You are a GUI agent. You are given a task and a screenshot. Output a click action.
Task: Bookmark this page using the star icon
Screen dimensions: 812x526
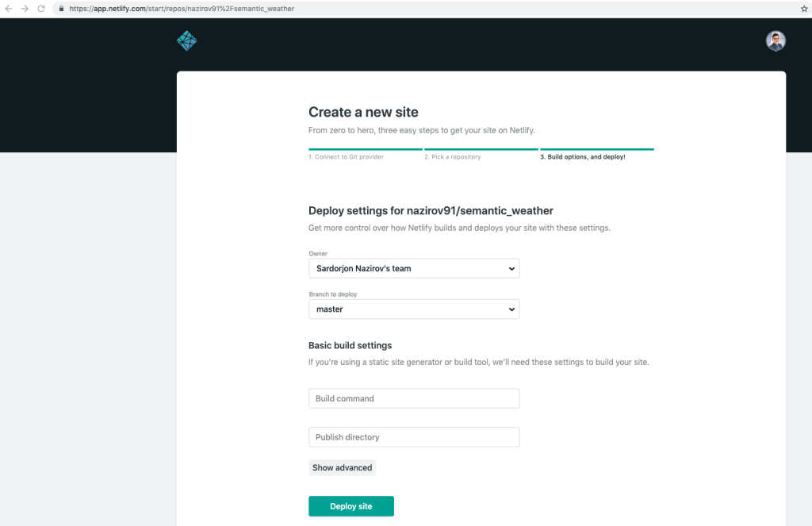802,9
